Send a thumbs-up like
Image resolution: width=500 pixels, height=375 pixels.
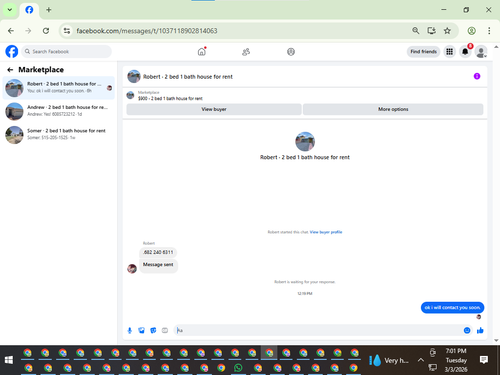click(480, 330)
